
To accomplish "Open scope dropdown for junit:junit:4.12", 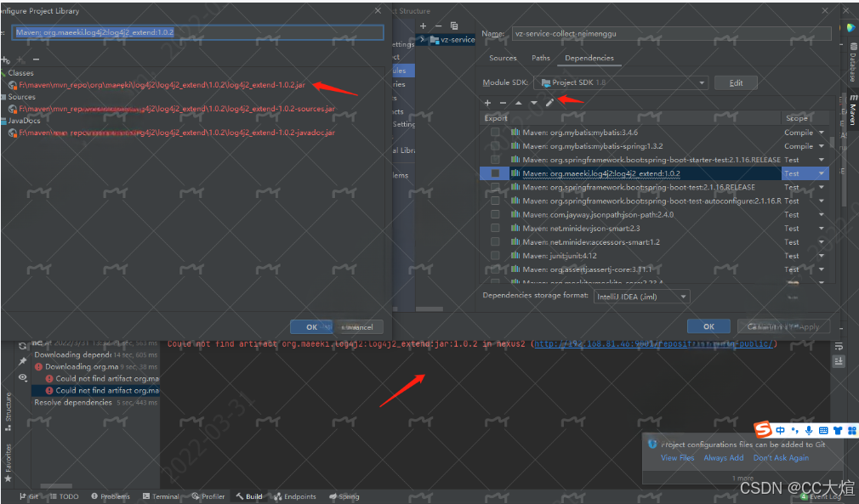I will coord(822,256).
